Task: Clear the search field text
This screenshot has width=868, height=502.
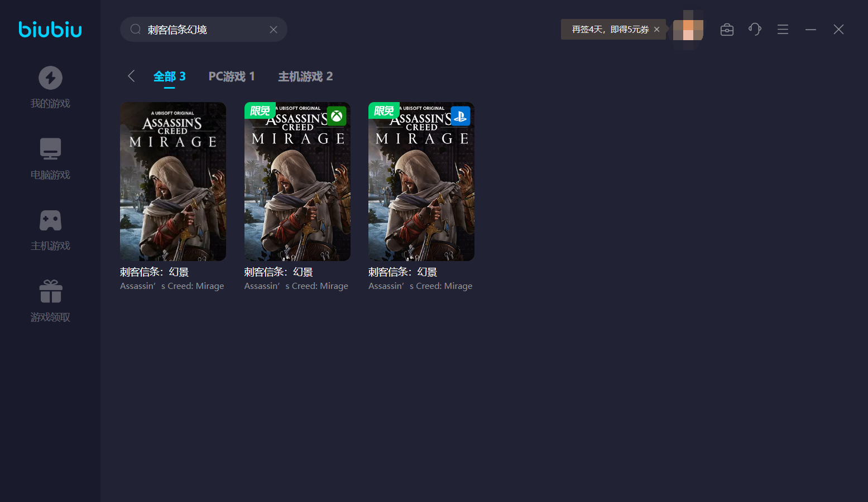Action: click(274, 30)
